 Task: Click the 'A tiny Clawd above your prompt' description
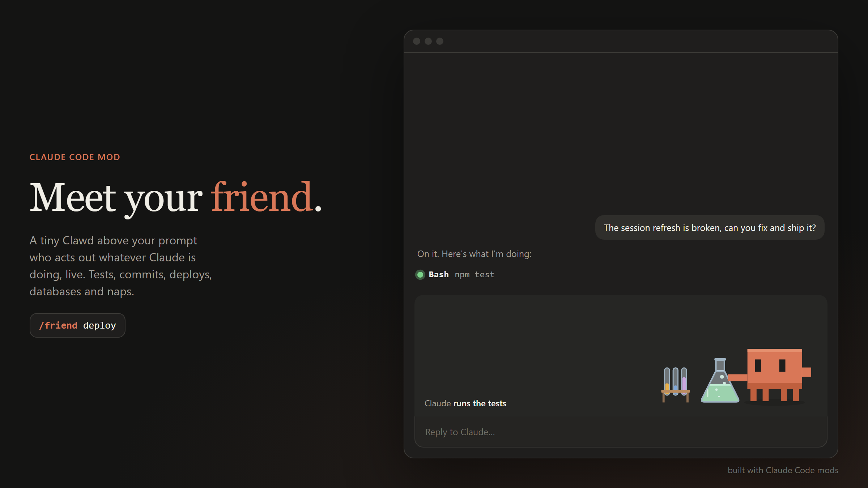tap(121, 266)
